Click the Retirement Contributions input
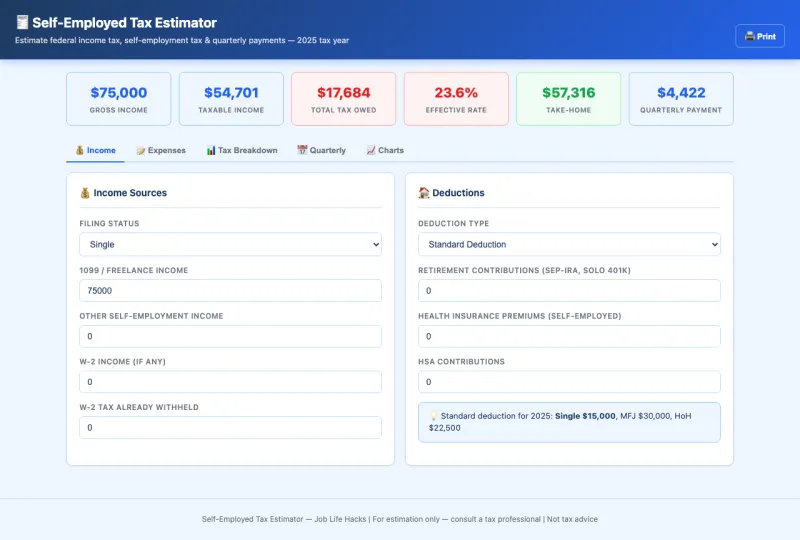The height and width of the screenshot is (540, 800). 569,290
